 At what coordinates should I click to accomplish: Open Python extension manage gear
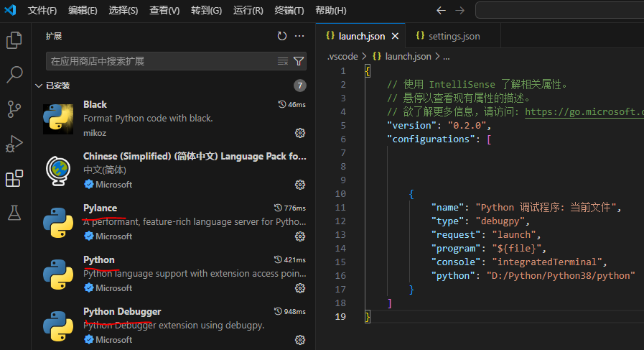pyautogui.click(x=300, y=288)
